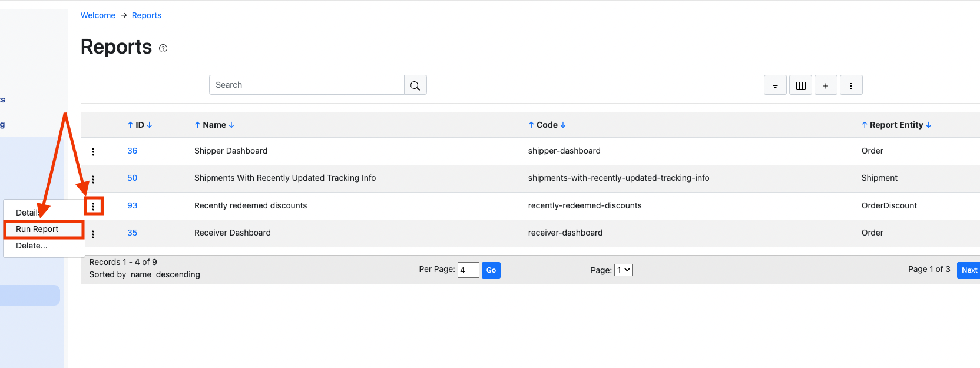Select Run Report menu item

[x=44, y=229]
